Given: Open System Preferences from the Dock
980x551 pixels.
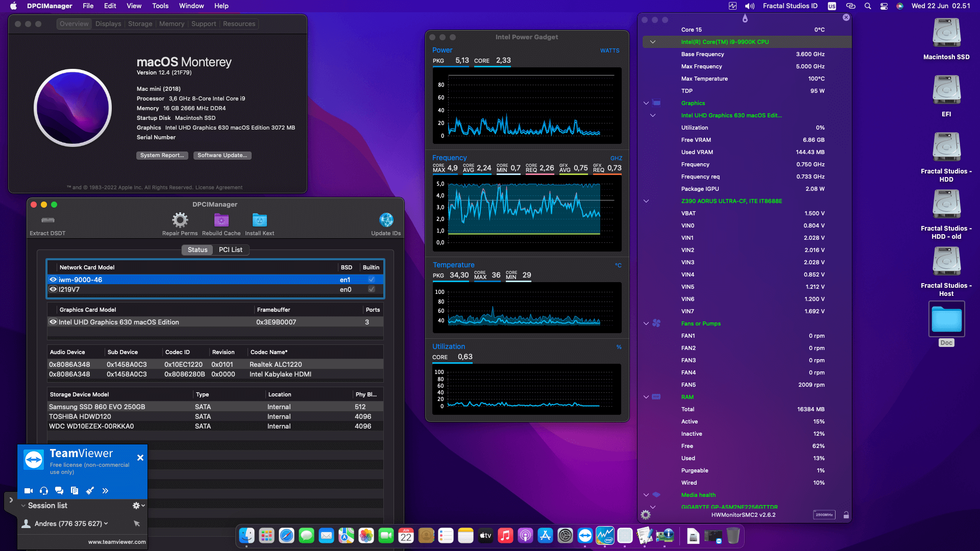Looking at the screenshot, I should pyautogui.click(x=565, y=536).
